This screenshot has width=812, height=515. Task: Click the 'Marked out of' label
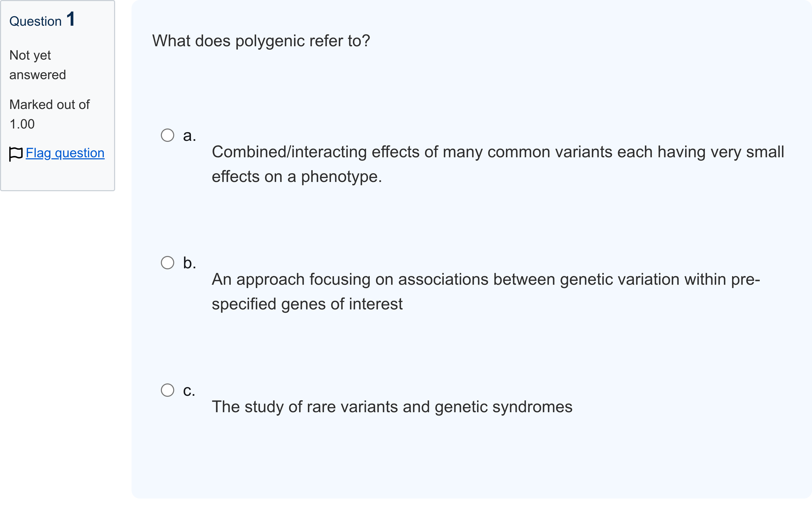(x=50, y=105)
